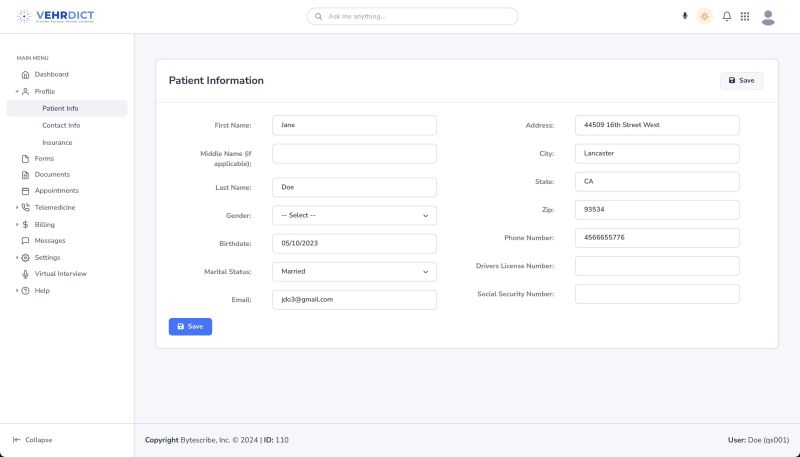Open Dashboard from the sidebar
The height and width of the screenshot is (457, 800).
pos(51,74)
